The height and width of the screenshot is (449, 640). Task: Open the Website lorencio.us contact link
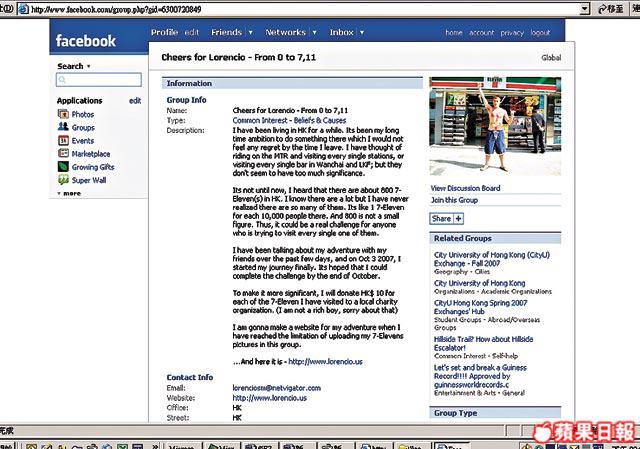click(x=269, y=398)
